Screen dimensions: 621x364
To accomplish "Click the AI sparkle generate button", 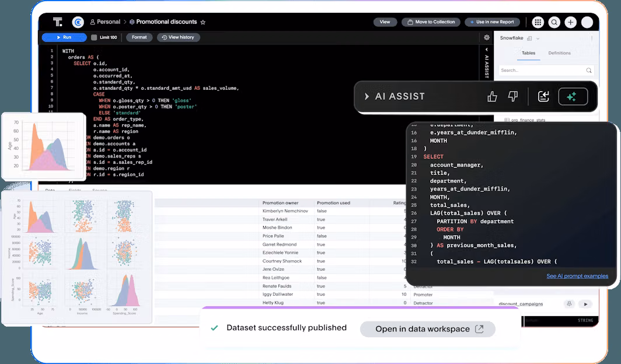I will pyautogui.click(x=573, y=96).
